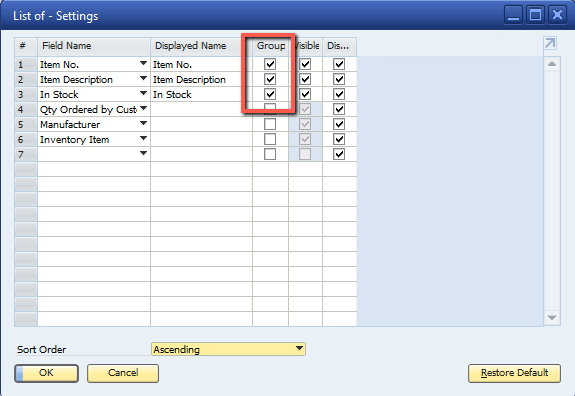Click the expand arrow icon above the scrollbar
This screenshot has width=575, height=396.
[x=550, y=43]
